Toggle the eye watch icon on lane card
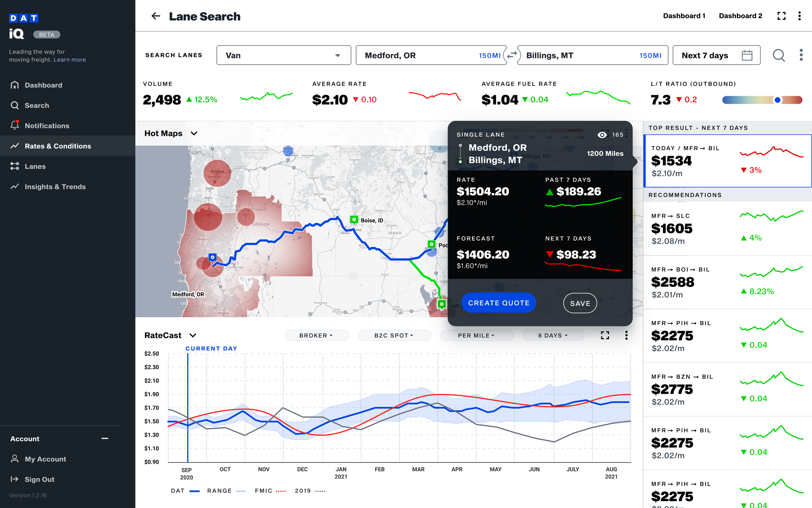This screenshot has height=508, width=812. 602,135
